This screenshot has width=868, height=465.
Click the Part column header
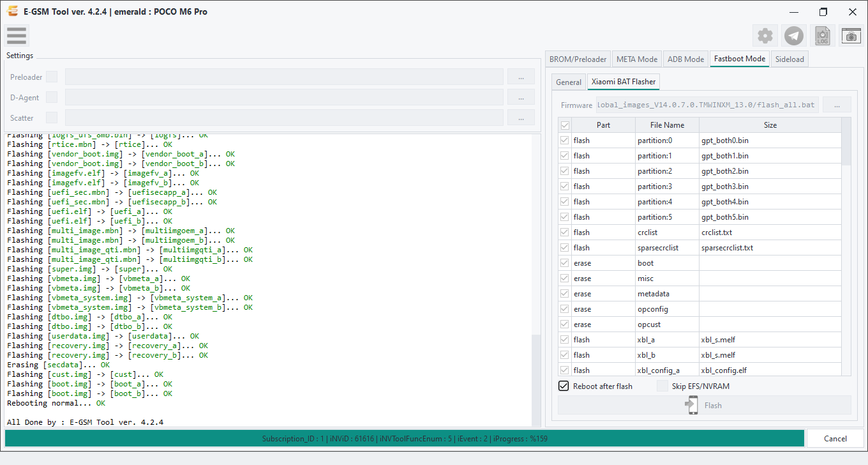click(x=603, y=125)
